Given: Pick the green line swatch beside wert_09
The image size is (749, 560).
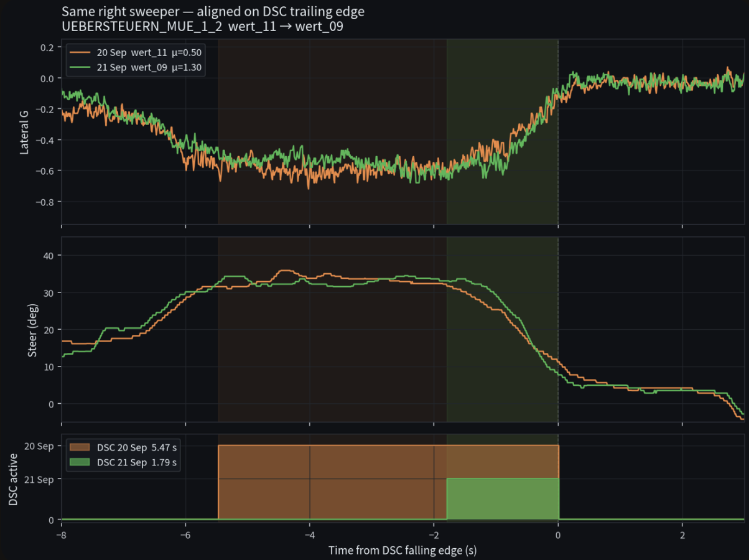Looking at the screenshot, I should point(80,68).
